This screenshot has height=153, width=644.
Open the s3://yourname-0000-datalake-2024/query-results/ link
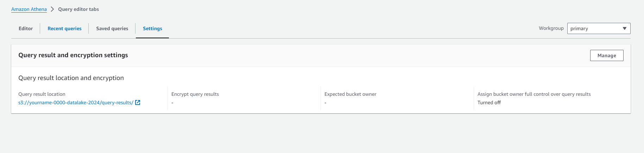(76, 102)
